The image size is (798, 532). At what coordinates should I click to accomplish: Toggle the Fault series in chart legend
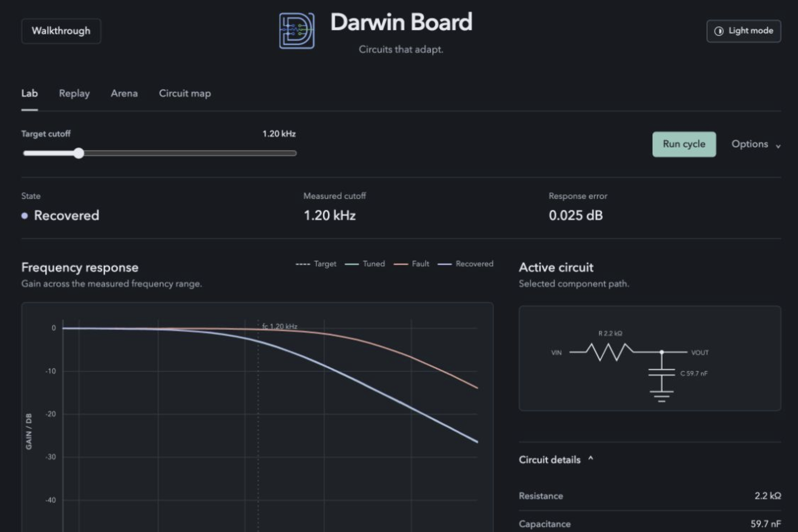tap(411, 264)
